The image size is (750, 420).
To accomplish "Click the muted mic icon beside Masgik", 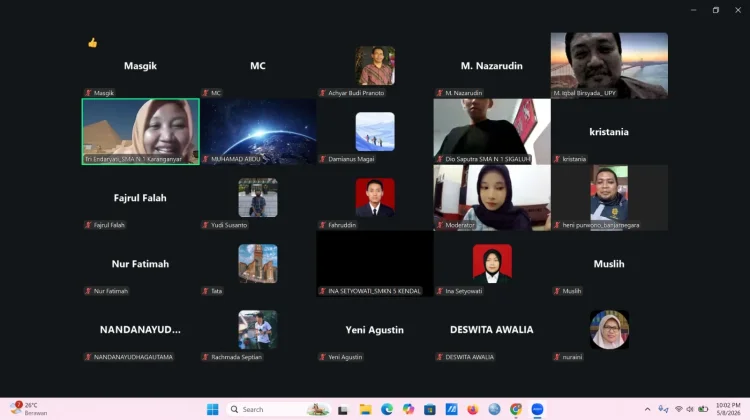I will click(88, 93).
